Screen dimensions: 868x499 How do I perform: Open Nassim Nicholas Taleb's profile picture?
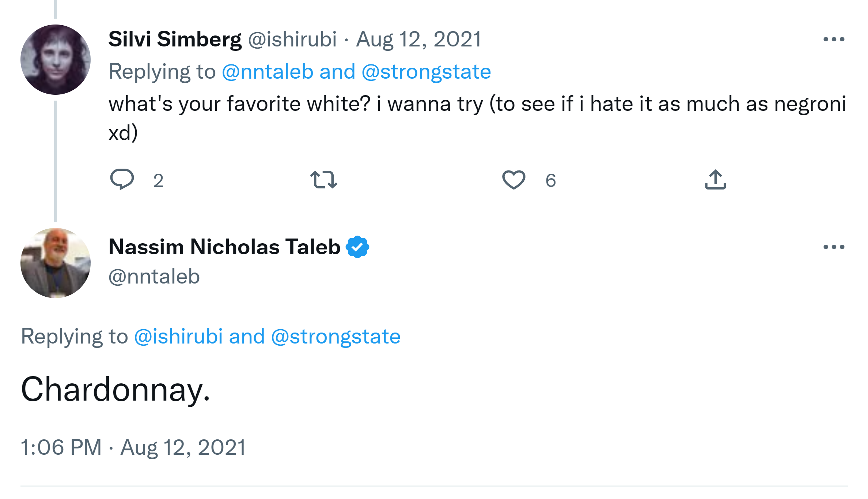point(56,263)
